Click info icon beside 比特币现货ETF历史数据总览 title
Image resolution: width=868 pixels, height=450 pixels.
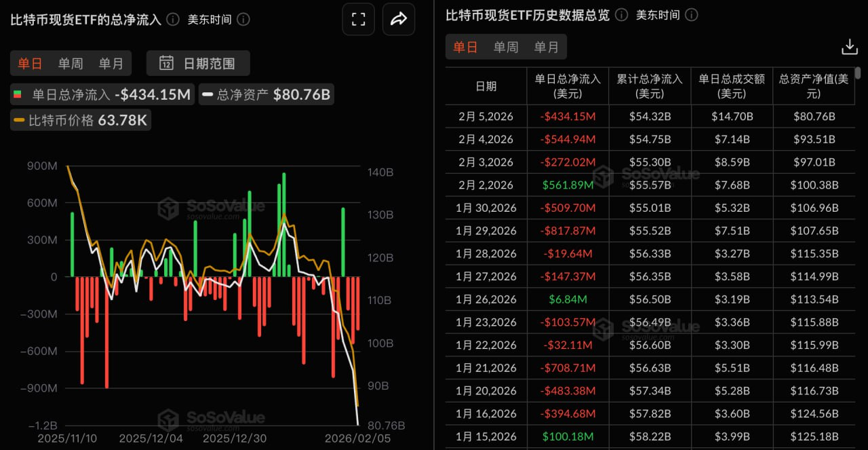621,15
